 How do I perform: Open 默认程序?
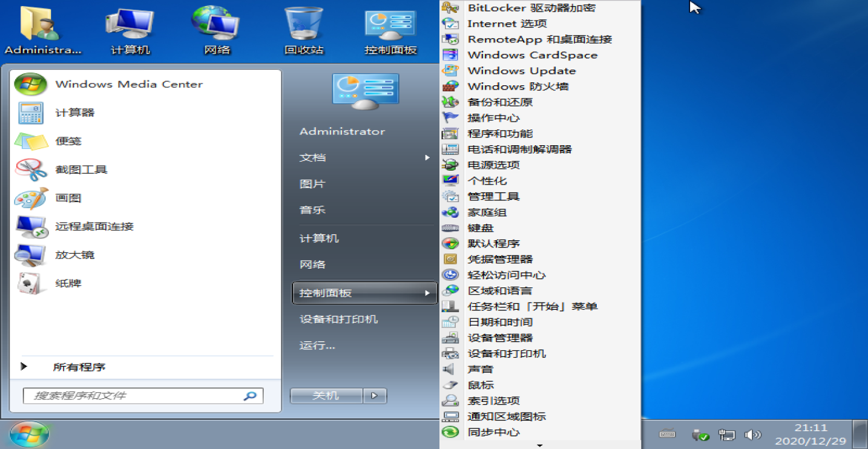(x=540, y=244)
